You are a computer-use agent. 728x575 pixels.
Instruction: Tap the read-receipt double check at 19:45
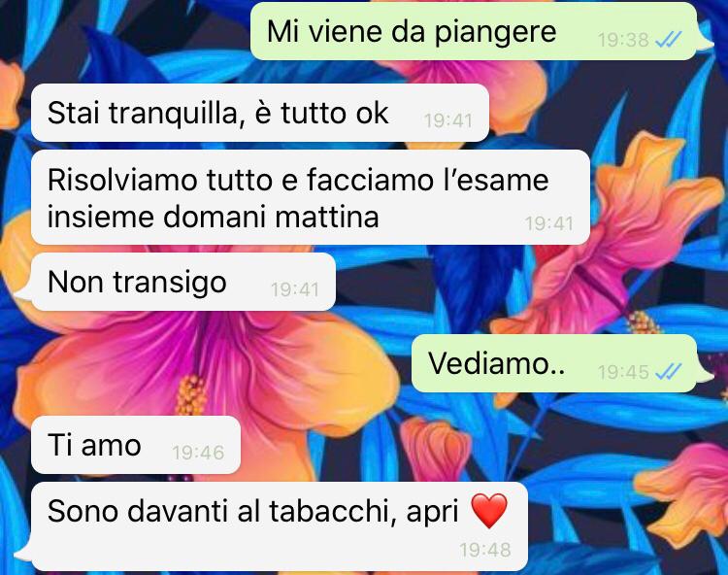[x=668, y=372]
